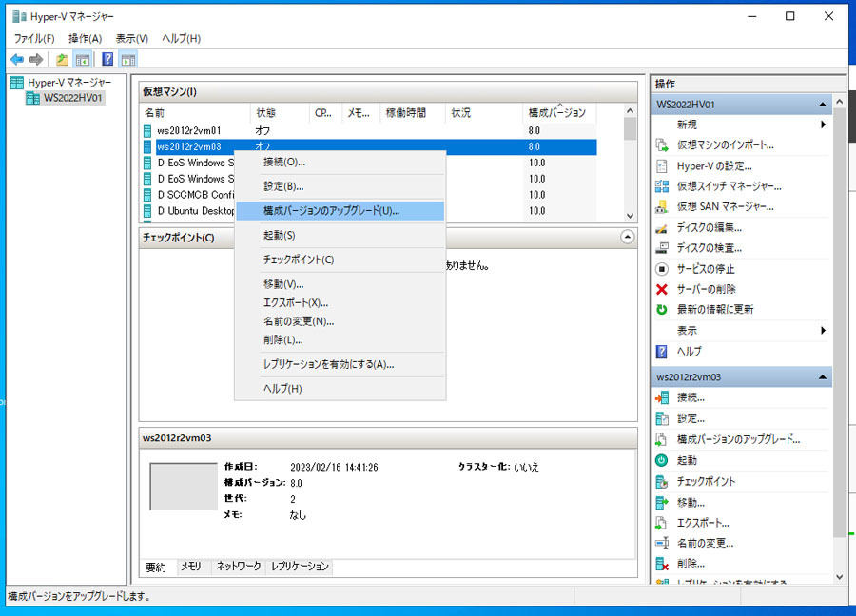Toggle the console tree pane toolbar icon
The image size is (856, 616).
click(x=83, y=59)
